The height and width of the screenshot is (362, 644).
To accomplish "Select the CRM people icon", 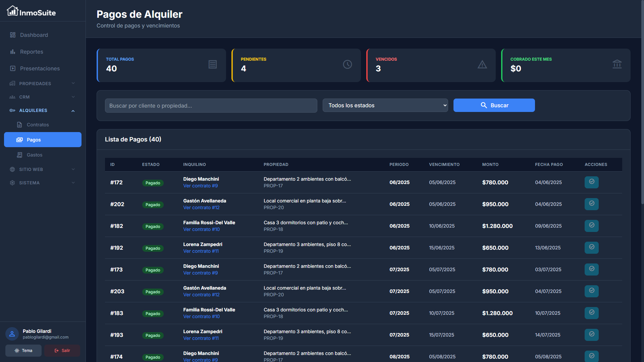I will tap(12, 97).
